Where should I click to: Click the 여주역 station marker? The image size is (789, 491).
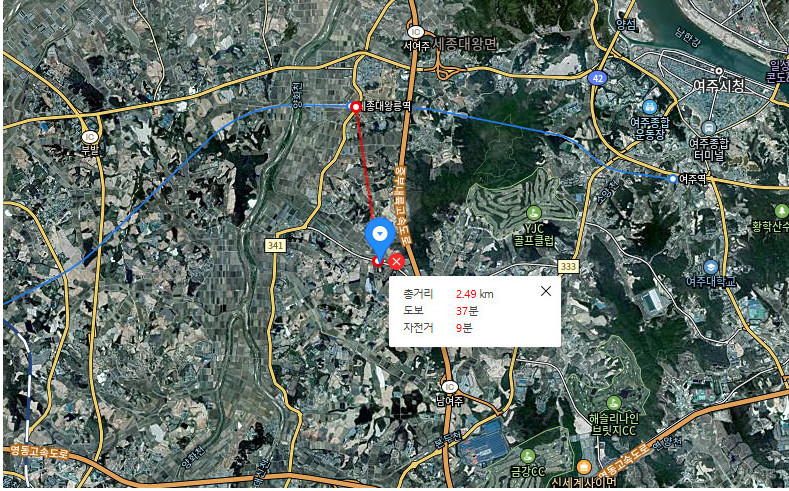(673, 179)
